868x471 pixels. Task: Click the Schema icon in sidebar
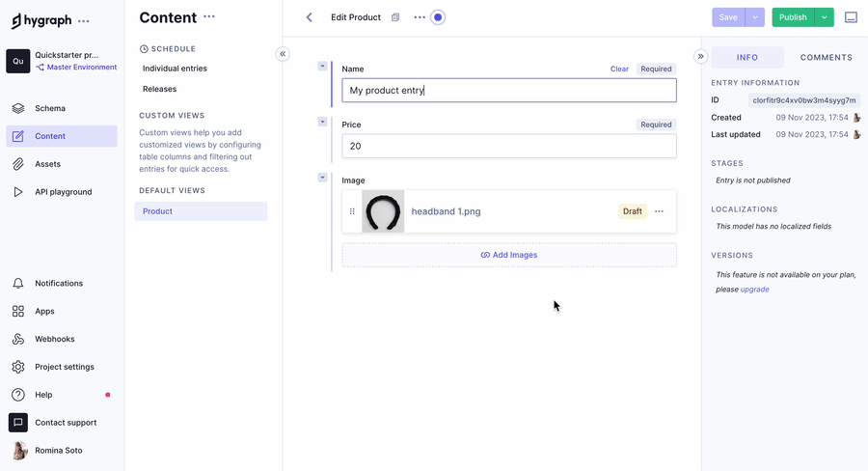pyautogui.click(x=18, y=108)
